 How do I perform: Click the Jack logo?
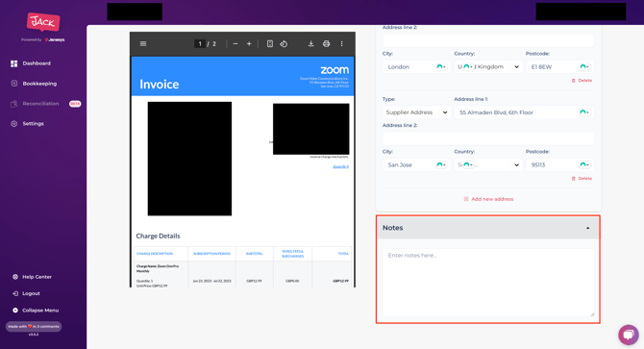coord(43,22)
